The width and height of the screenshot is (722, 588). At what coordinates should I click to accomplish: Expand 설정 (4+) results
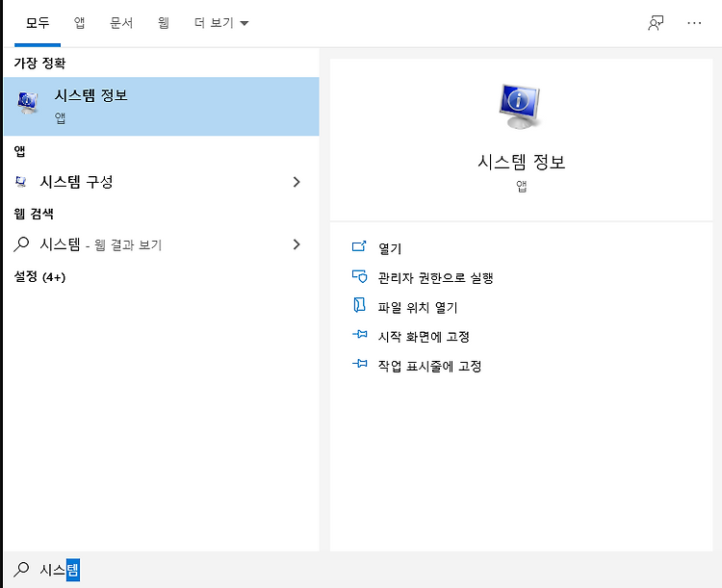click(x=40, y=277)
